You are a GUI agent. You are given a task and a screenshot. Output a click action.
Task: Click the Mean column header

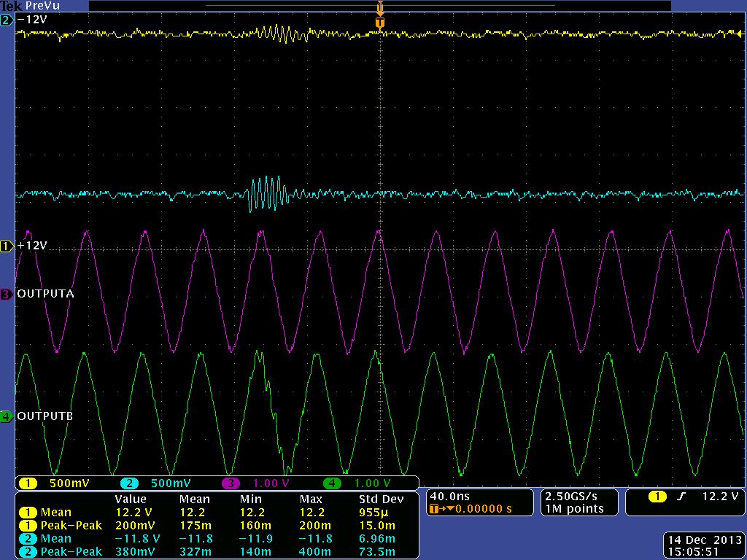coord(194,499)
